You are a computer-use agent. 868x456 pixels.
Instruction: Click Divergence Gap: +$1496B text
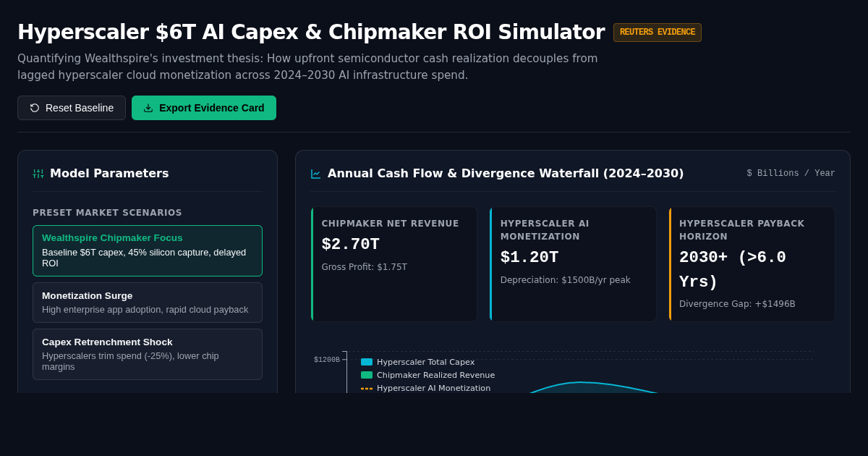pos(737,304)
